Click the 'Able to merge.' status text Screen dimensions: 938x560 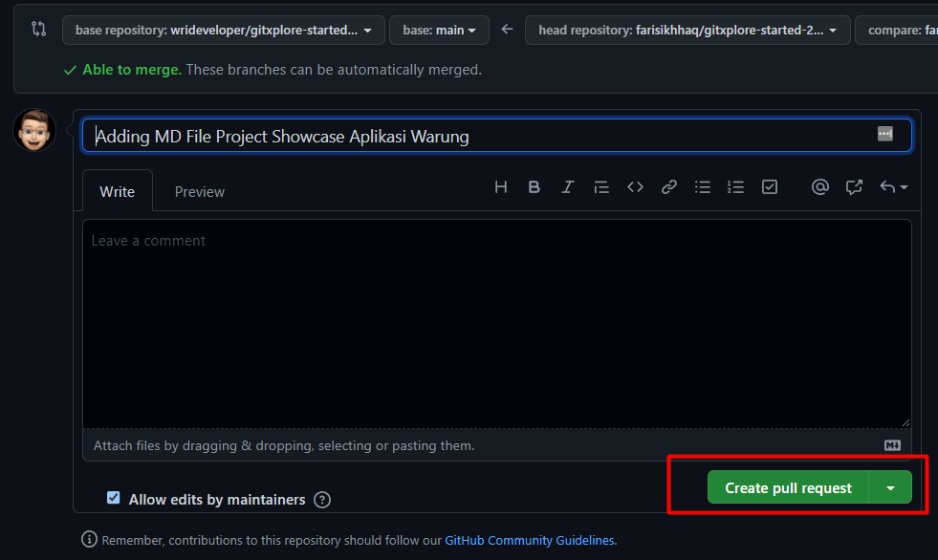coord(132,70)
